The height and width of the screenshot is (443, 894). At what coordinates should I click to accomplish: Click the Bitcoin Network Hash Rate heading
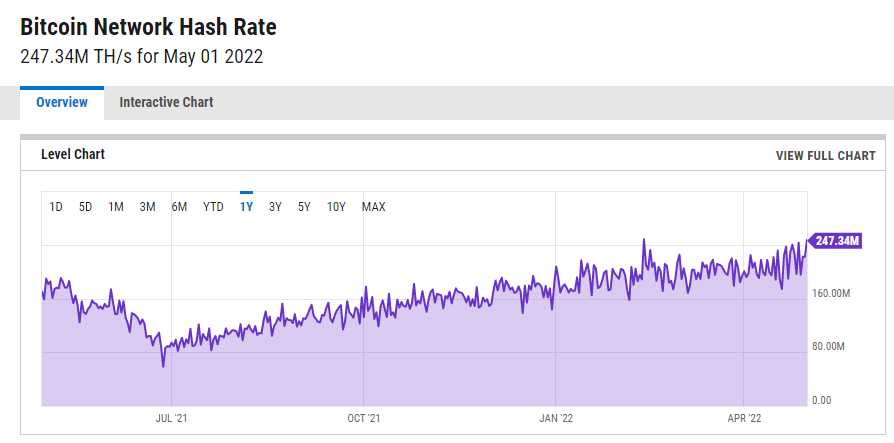[148, 27]
